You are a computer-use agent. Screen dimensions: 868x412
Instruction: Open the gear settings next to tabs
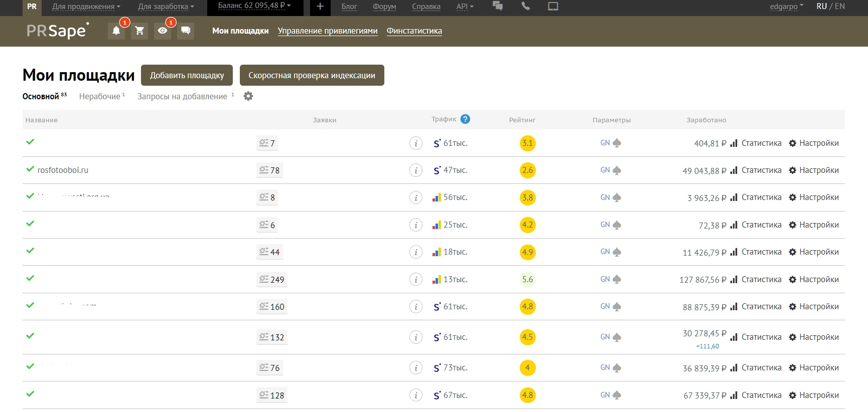click(248, 96)
